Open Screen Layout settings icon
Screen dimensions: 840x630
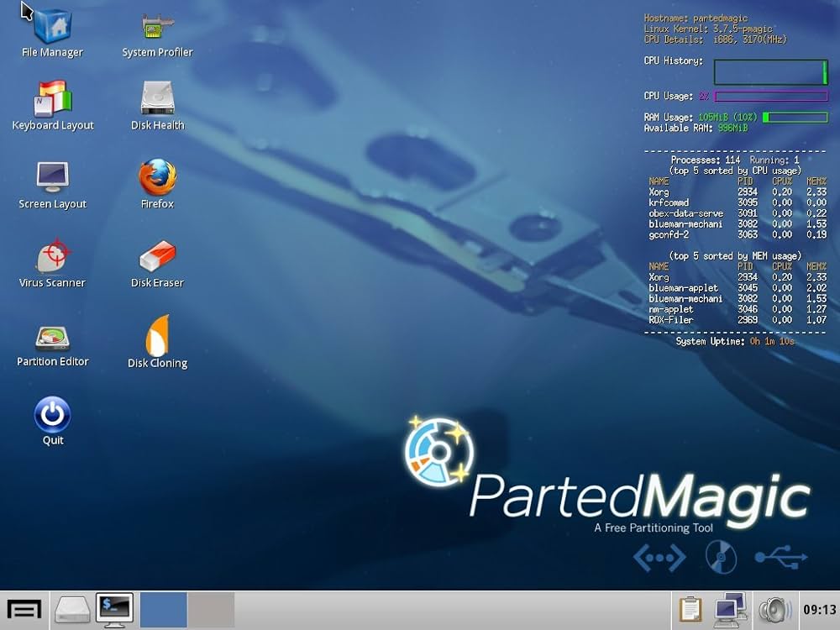[x=52, y=177]
